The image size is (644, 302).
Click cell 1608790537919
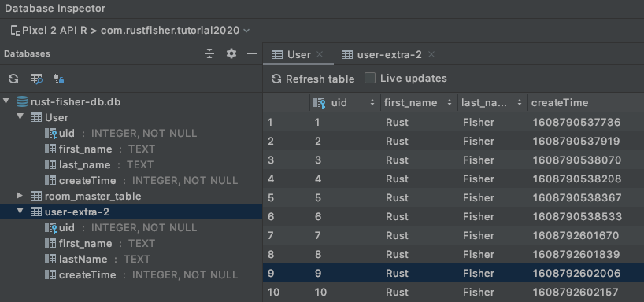(576, 141)
